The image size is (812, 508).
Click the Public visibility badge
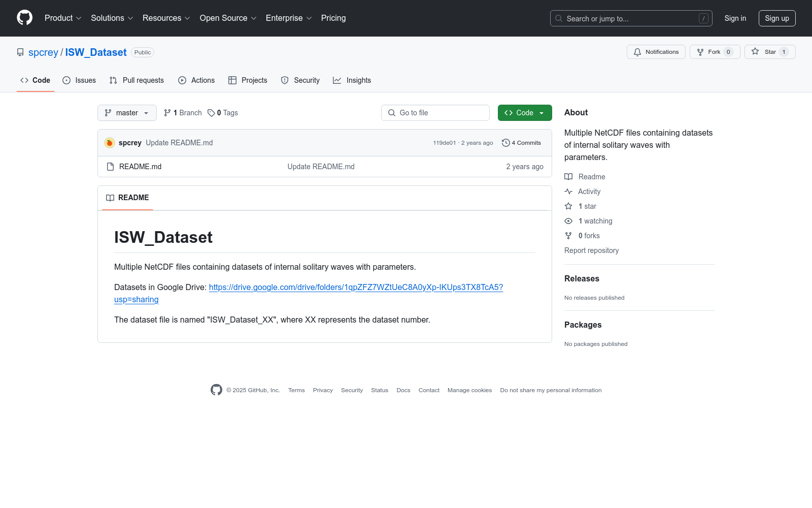143,52
